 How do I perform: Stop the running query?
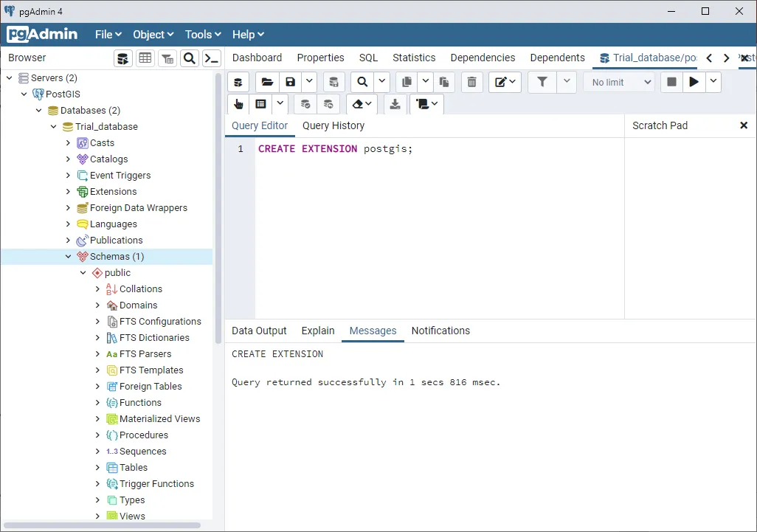(671, 82)
